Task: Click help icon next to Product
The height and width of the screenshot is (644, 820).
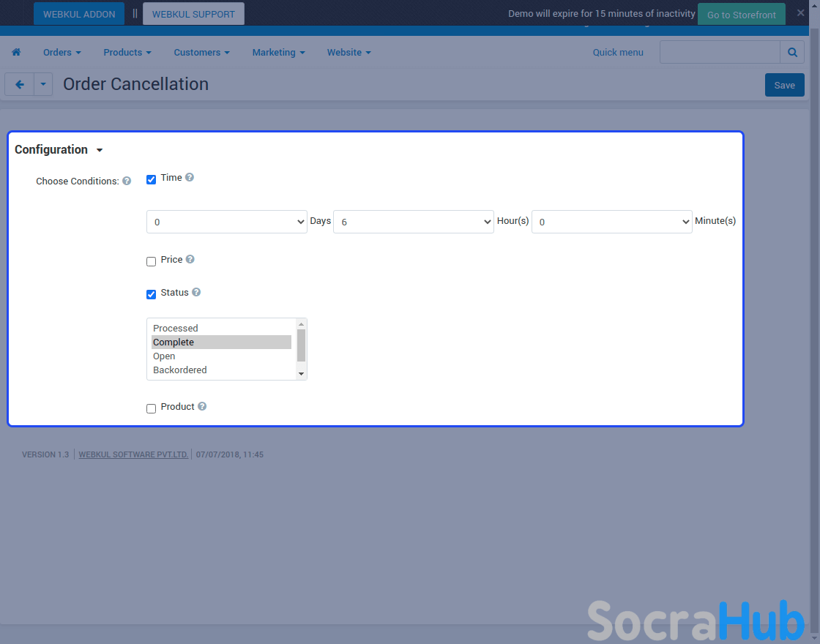Action: 202,406
